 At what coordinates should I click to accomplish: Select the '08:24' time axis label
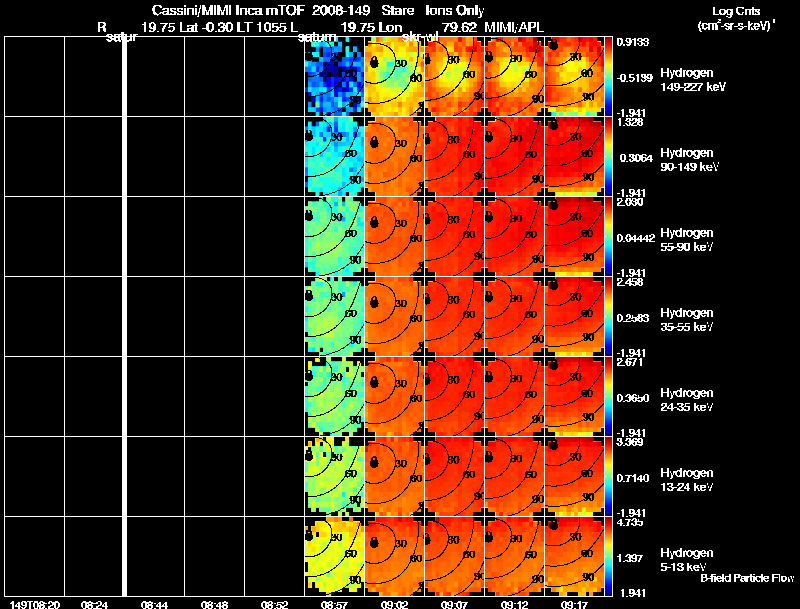coord(94,604)
